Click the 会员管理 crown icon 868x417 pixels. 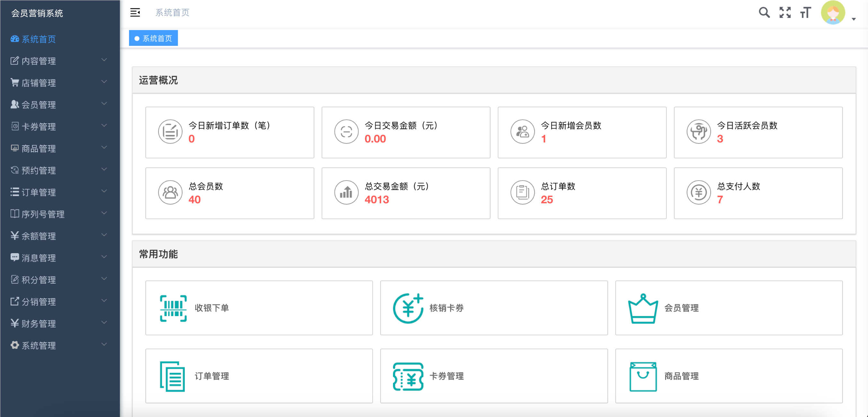click(643, 308)
